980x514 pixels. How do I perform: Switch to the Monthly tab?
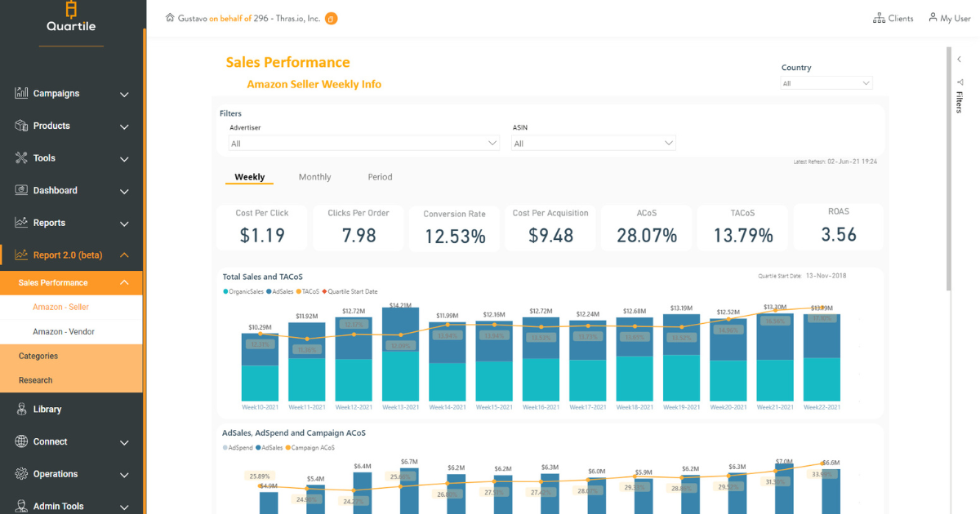pos(314,177)
